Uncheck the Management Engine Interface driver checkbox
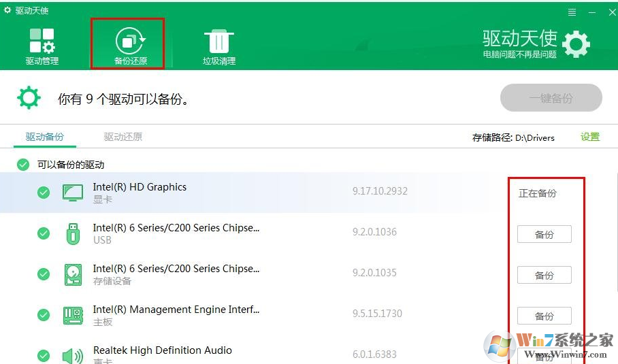Image resolution: width=618 pixels, height=364 pixels. click(44, 315)
